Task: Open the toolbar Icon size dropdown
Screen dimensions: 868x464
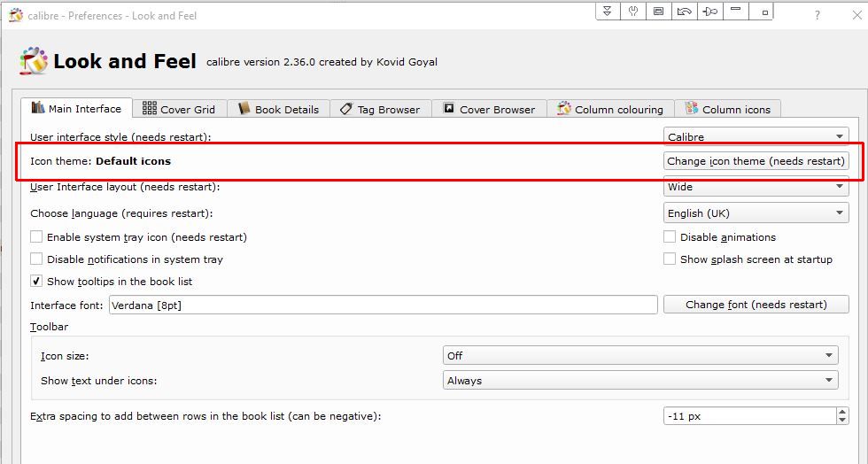Action: (639, 356)
